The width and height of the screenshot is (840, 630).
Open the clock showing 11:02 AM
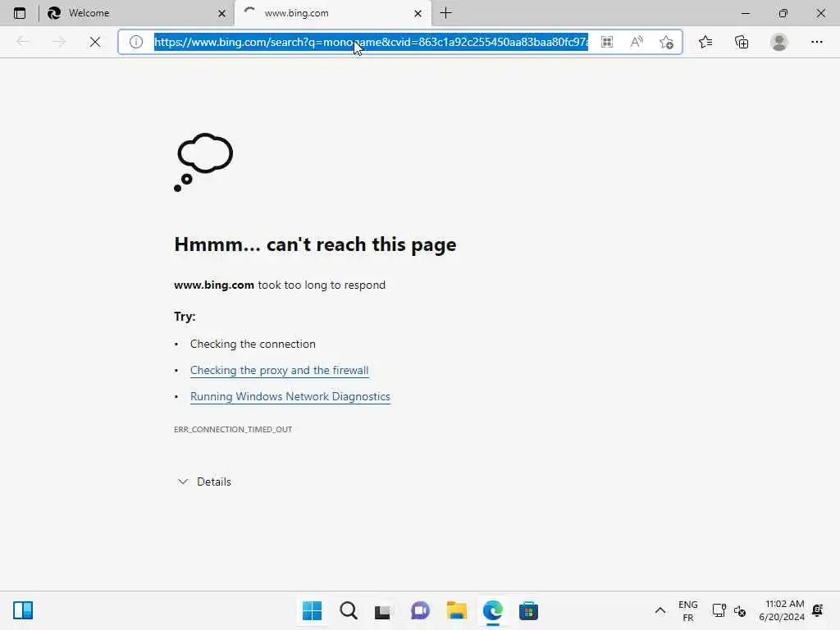point(782,610)
